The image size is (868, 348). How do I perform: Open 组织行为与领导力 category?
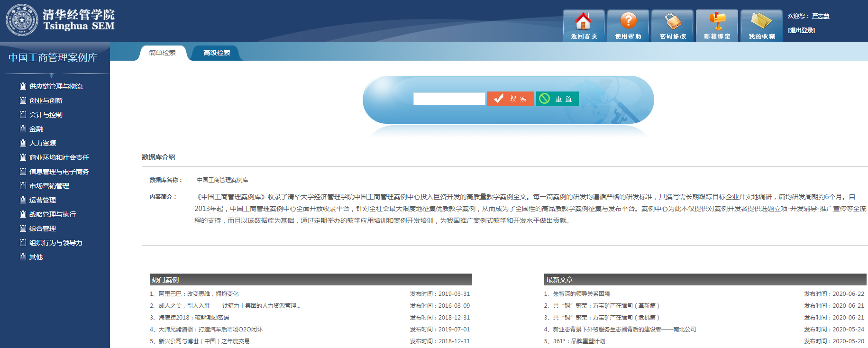tap(56, 243)
